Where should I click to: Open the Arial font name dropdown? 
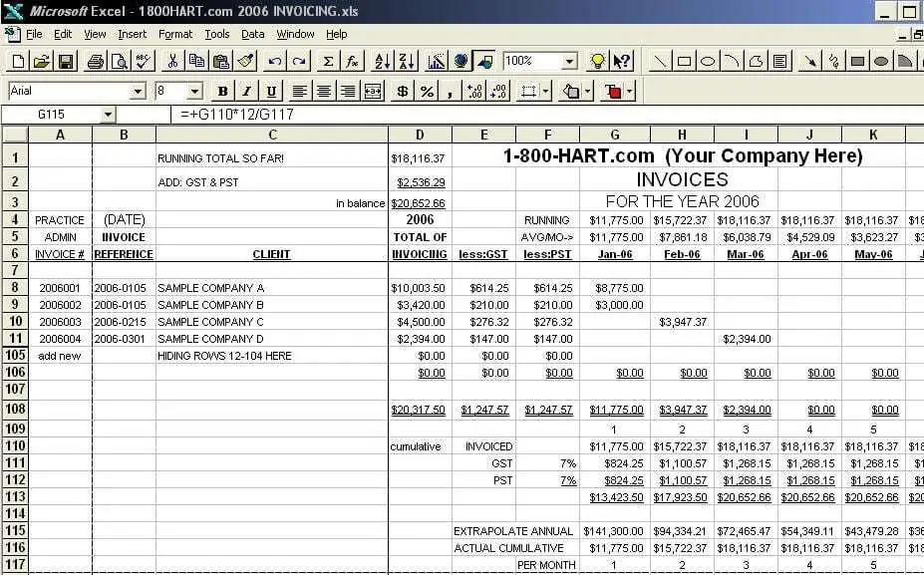tap(138, 92)
